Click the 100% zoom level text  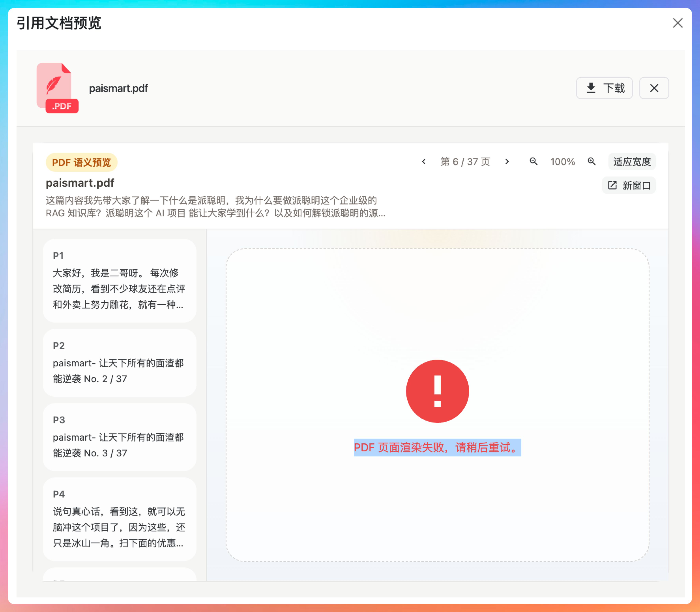pos(562,161)
